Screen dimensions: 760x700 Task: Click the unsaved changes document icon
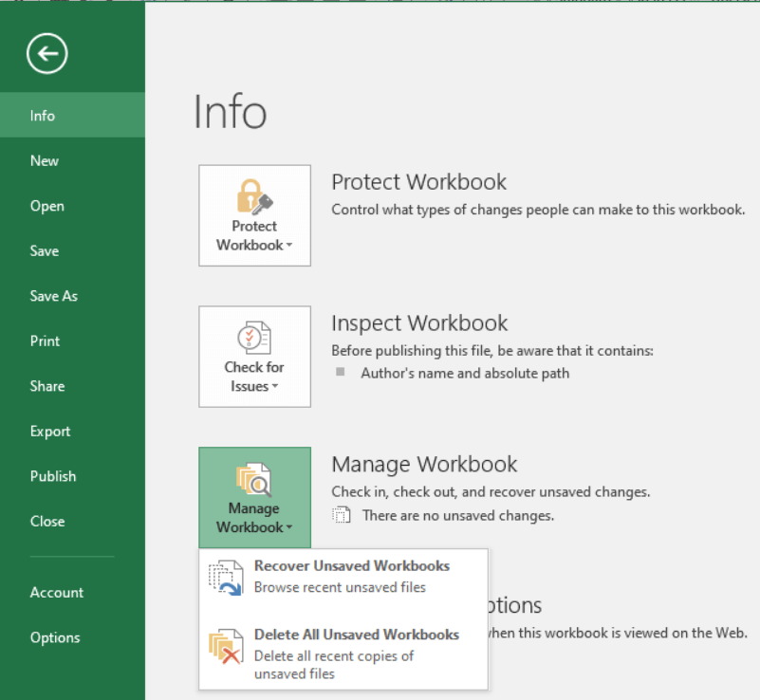341,517
